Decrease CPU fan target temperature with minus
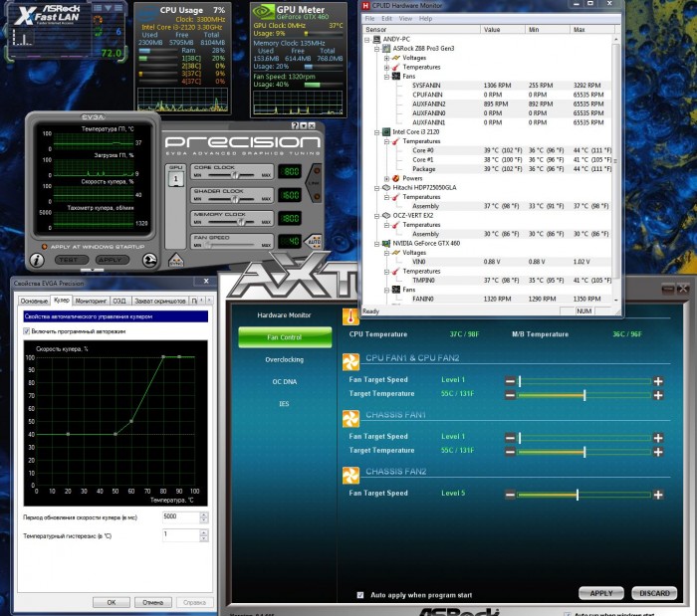The image size is (697, 616). pos(510,395)
